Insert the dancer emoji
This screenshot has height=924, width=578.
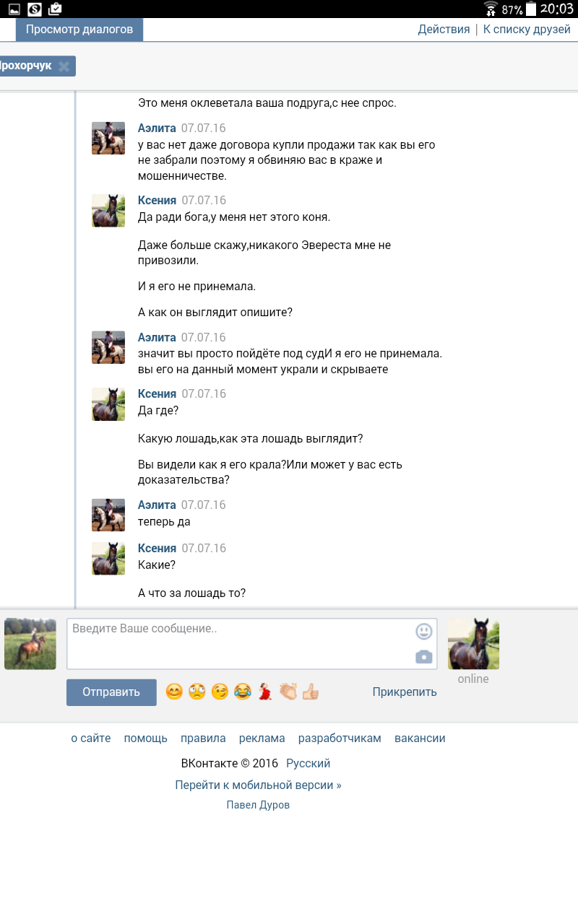[x=265, y=692]
